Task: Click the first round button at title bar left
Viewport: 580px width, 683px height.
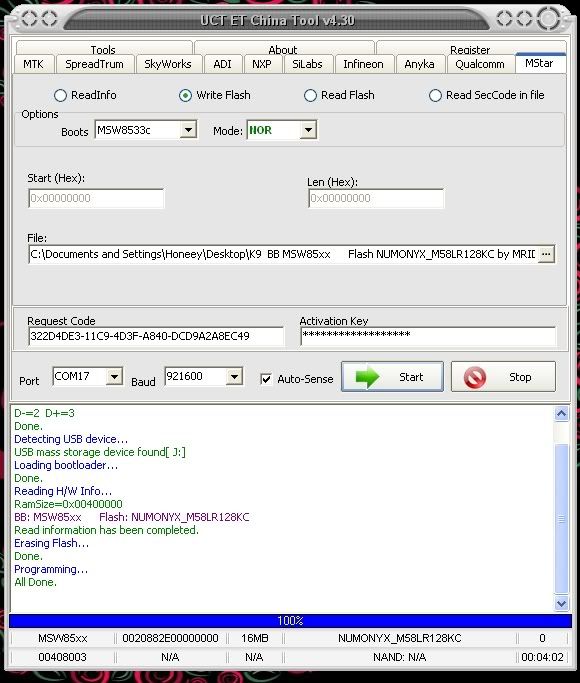Action: tap(29, 19)
